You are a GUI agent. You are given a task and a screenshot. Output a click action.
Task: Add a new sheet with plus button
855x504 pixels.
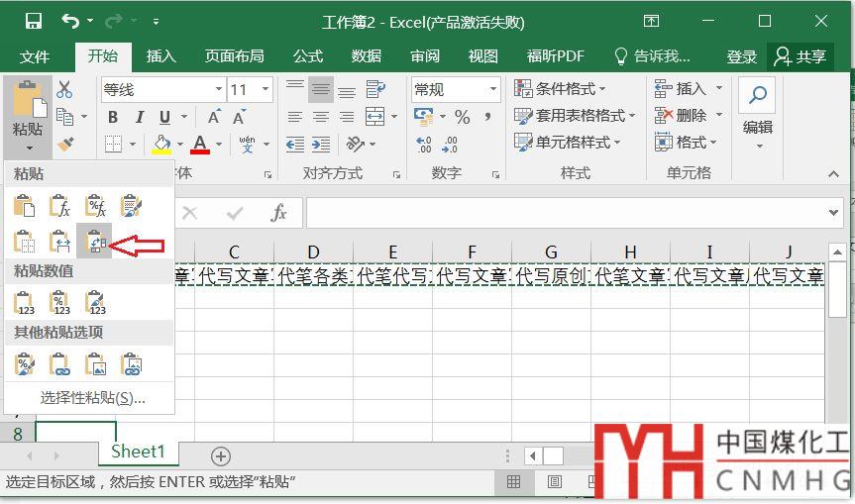[x=221, y=455]
